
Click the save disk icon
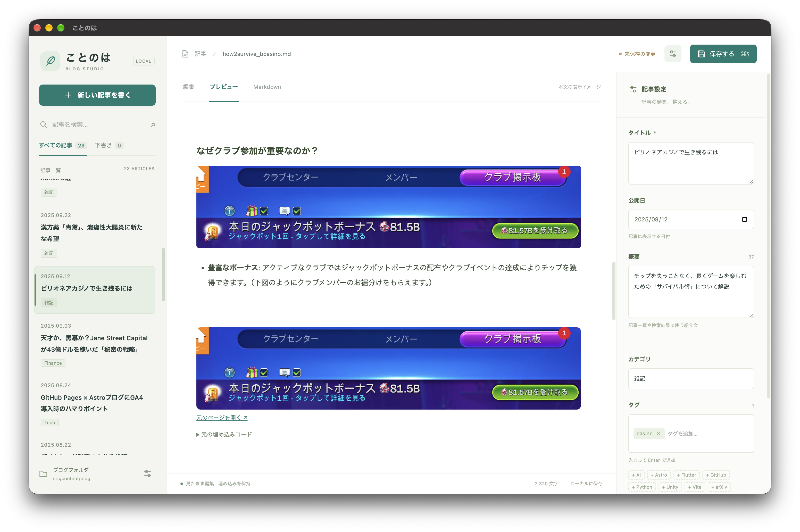702,54
